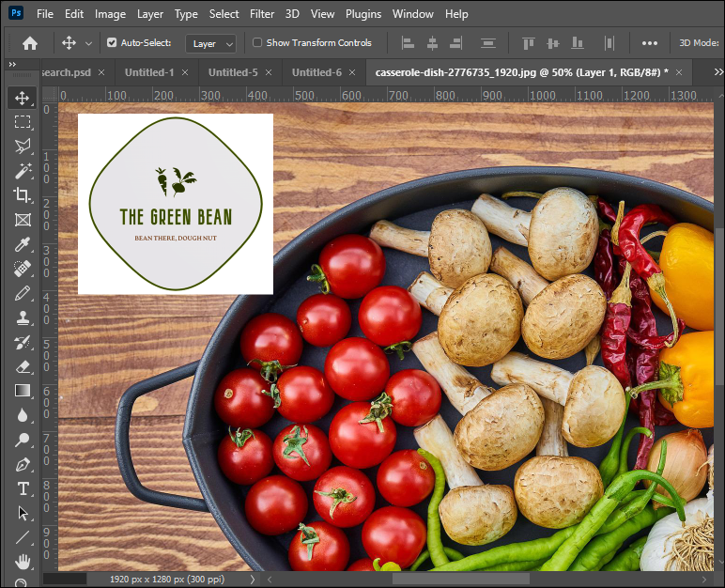725x588 pixels.
Task: Open the Help menu
Action: (x=456, y=14)
